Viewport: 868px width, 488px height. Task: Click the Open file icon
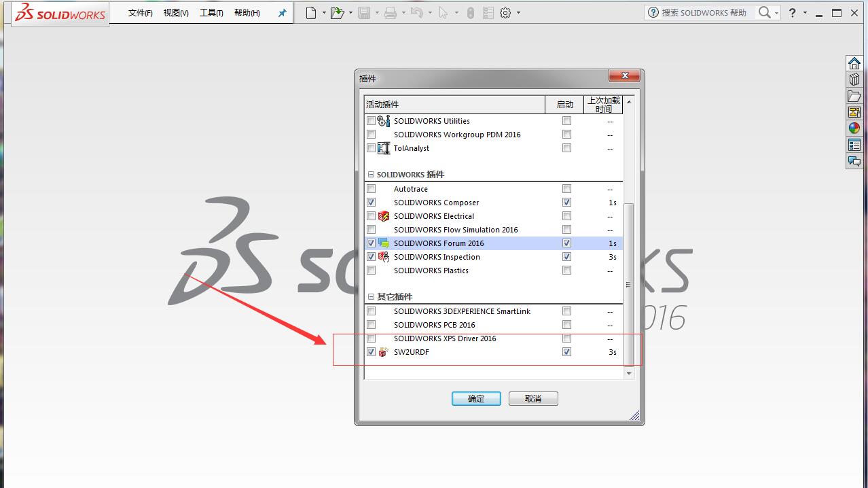(x=337, y=12)
